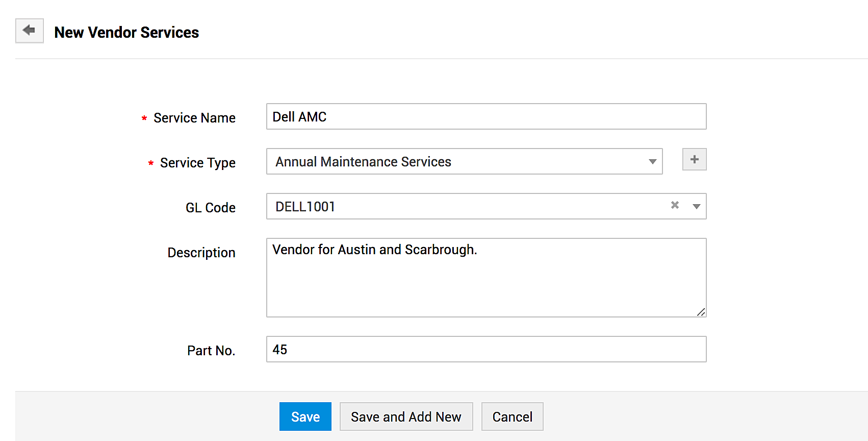The height and width of the screenshot is (441, 868).
Task: Click the Description label
Action: pos(201,253)
